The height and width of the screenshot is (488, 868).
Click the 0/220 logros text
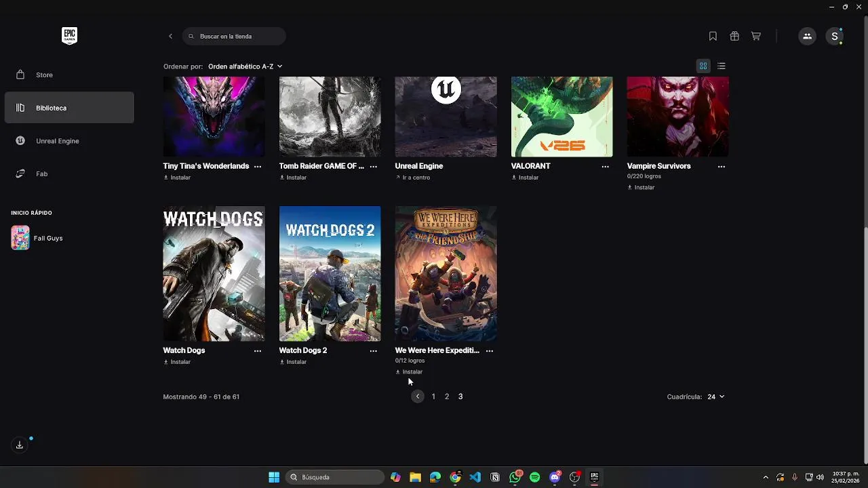(x=644, y=176)
